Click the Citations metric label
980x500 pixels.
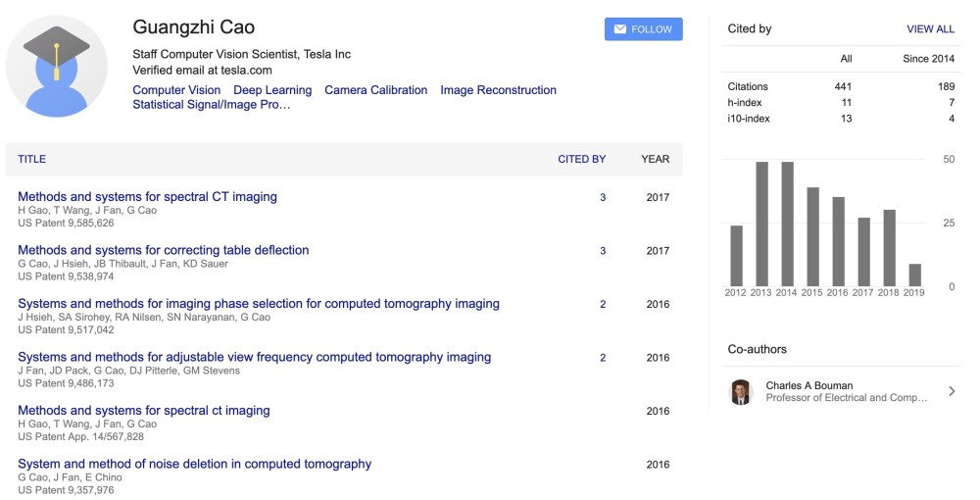(x=748, y=86)
